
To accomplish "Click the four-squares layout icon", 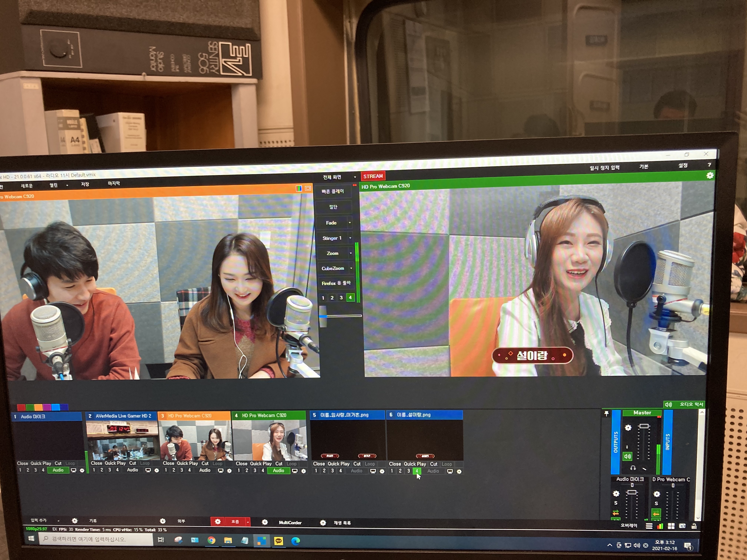I will click(671, 526).
